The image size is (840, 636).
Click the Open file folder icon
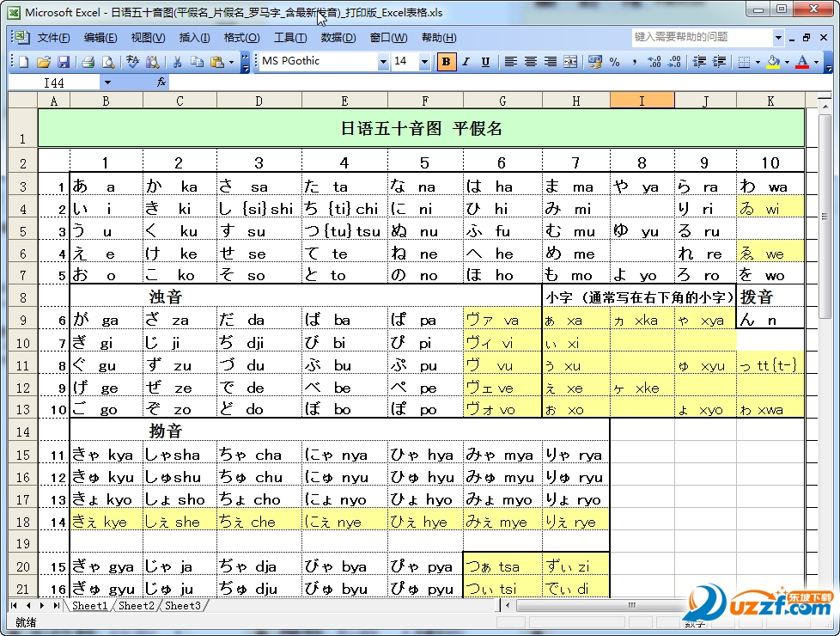(x=44, y=62)
